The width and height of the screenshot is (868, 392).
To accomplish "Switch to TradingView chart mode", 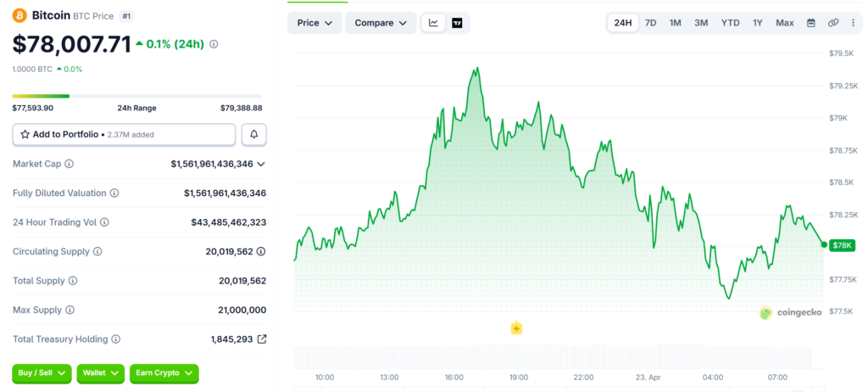I will (458, 23).
